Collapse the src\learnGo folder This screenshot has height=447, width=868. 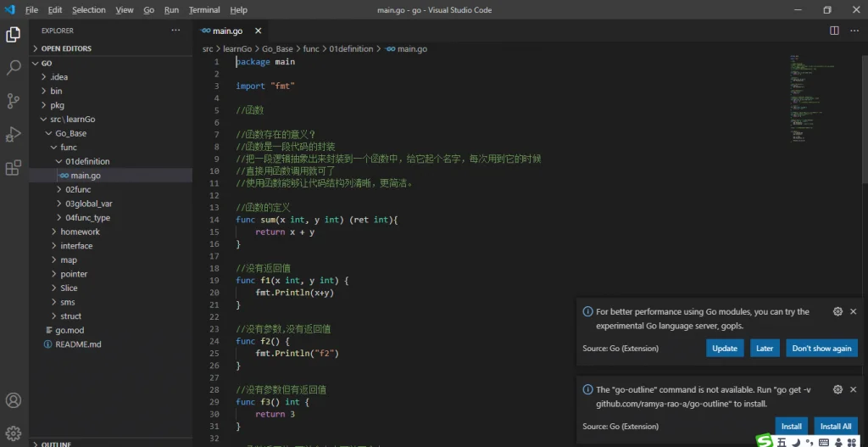coord(111,119)
